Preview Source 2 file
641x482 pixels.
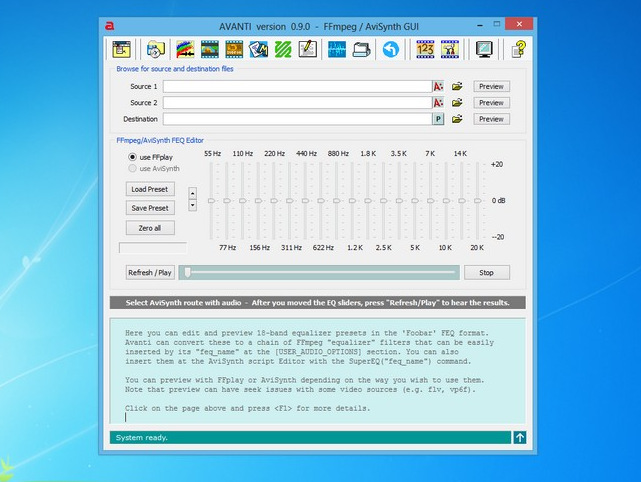[491, 103]
